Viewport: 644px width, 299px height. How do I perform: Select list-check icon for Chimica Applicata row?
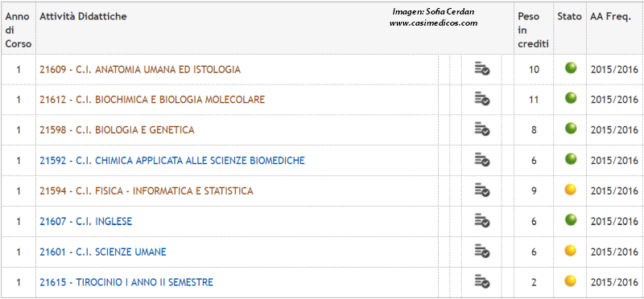tap(481, 160)
